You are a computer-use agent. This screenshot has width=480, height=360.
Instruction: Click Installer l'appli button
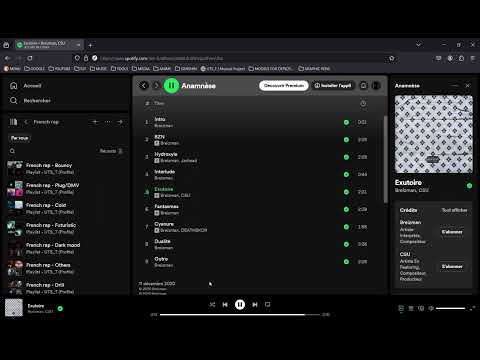pyautogui.click(x=333, y=86)
